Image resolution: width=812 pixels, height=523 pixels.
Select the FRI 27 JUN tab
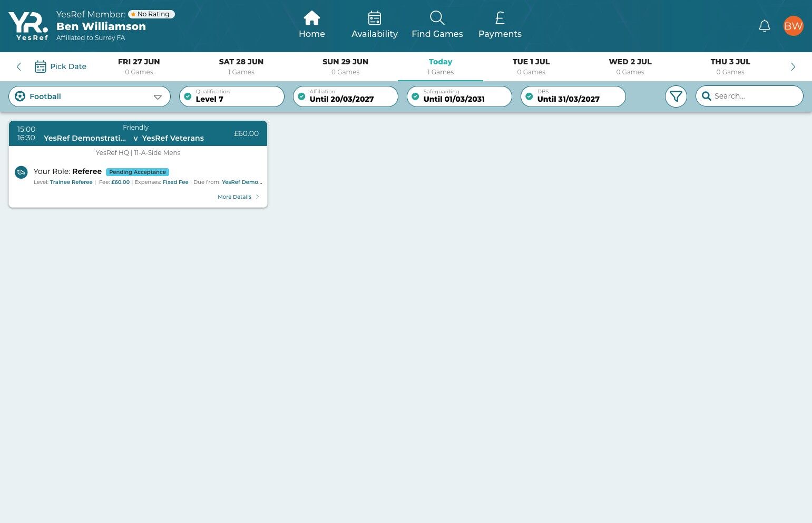point(139,66)
